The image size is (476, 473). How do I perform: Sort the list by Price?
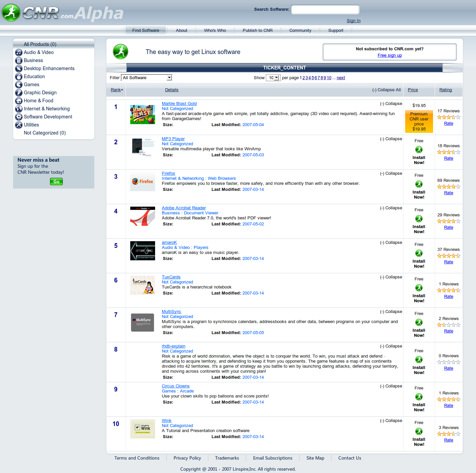pos(413,90)
